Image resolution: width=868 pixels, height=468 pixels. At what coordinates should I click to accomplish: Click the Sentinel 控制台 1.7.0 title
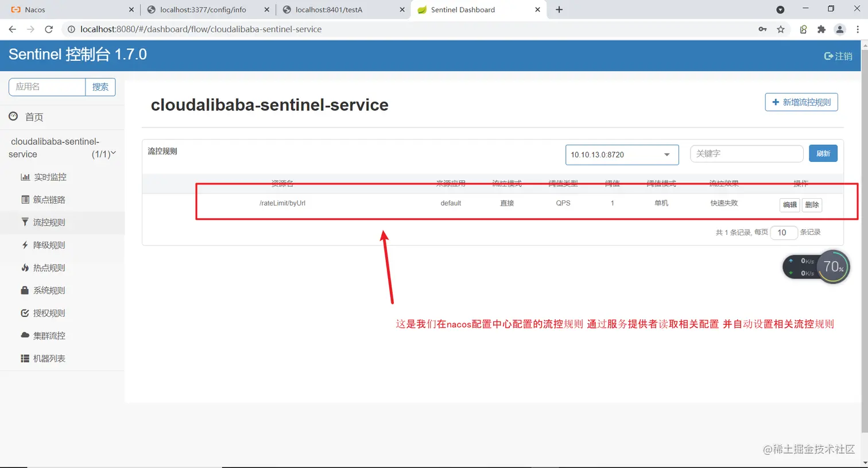[x=77, y=55]
